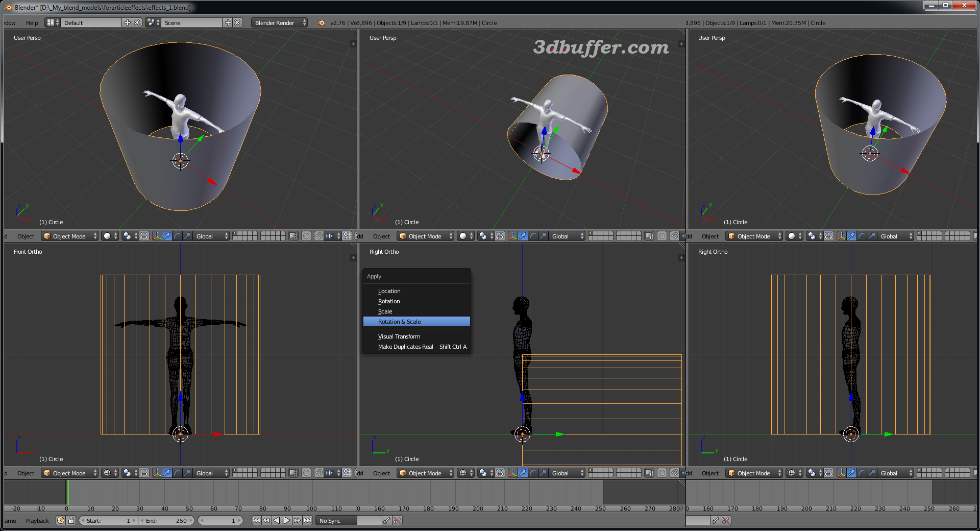Choose Make Duplicates Real in Apply menu
This screenshot has width=980, height=531.
416,347
